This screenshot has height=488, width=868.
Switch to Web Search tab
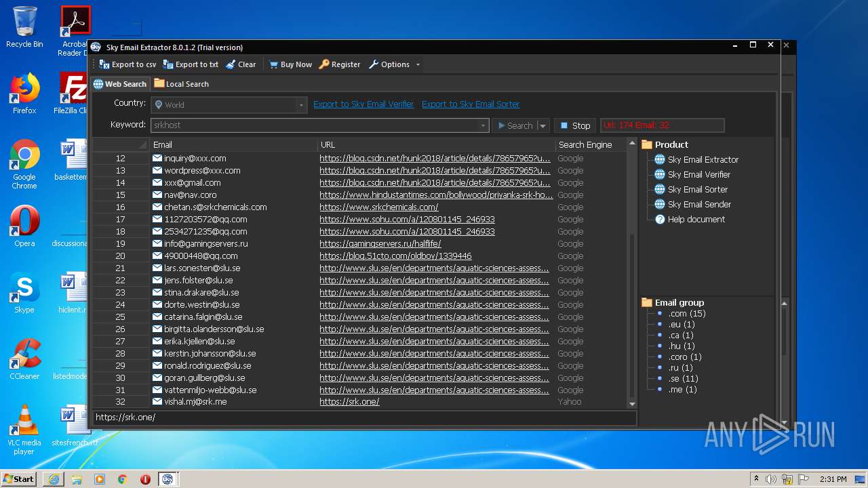click(x=120, y=84)
